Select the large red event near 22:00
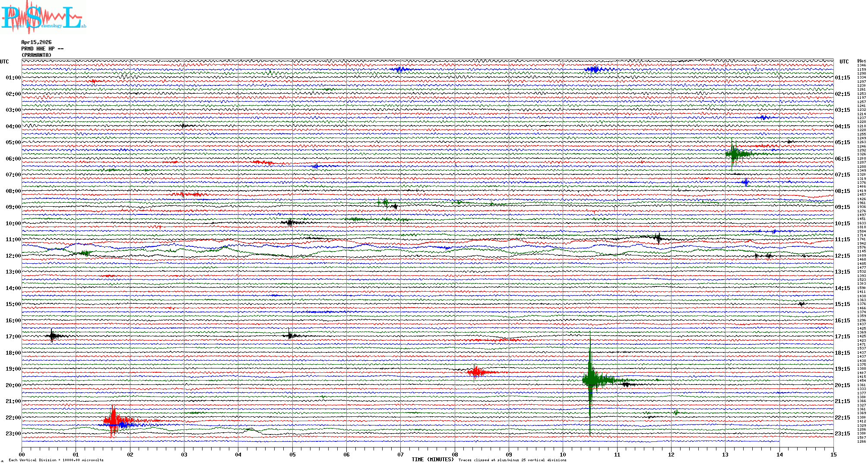 [x=114, y=420]
